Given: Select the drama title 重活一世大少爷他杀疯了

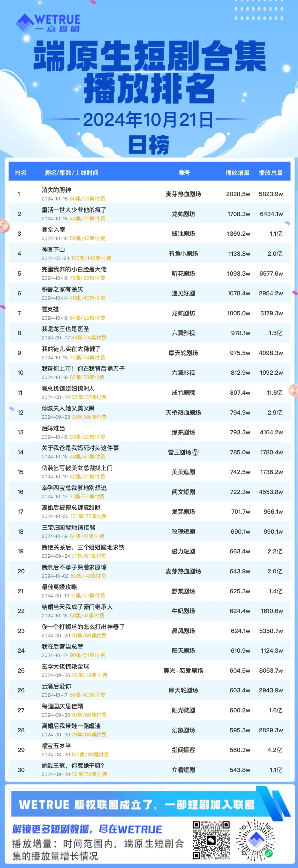Looking at the screenshot, I should (x=74, y=210).
